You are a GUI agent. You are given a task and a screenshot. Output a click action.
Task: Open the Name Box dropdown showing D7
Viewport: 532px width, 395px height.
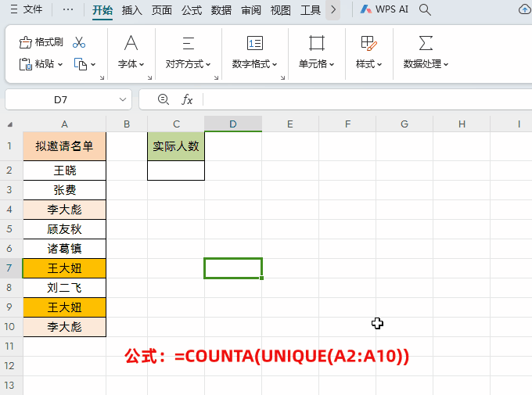[x=123, y=99]
